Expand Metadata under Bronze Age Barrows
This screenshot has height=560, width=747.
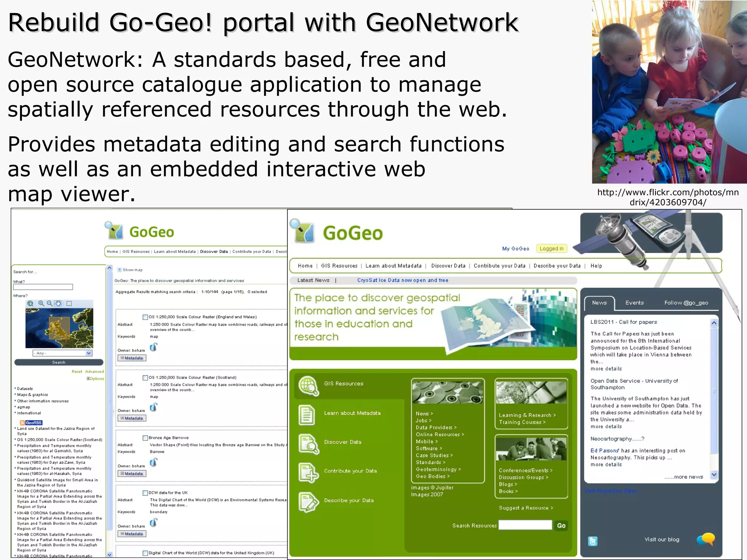(132, 474)
